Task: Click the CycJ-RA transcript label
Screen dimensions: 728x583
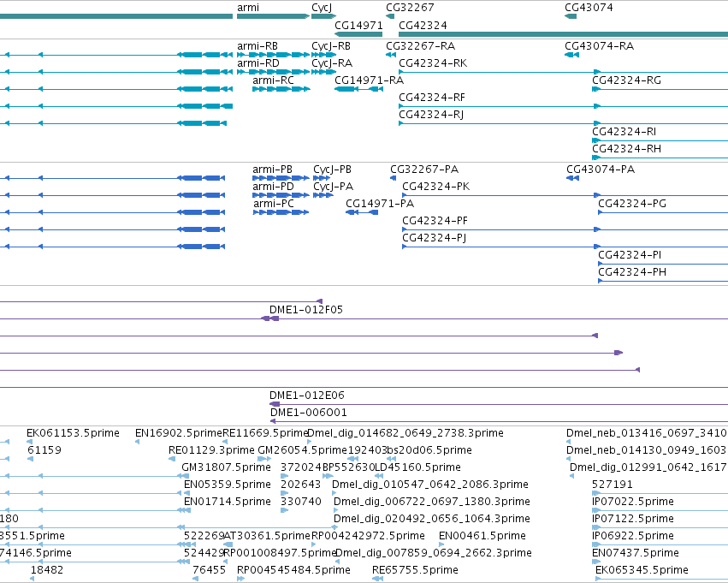Action: (x=332, y=63)
